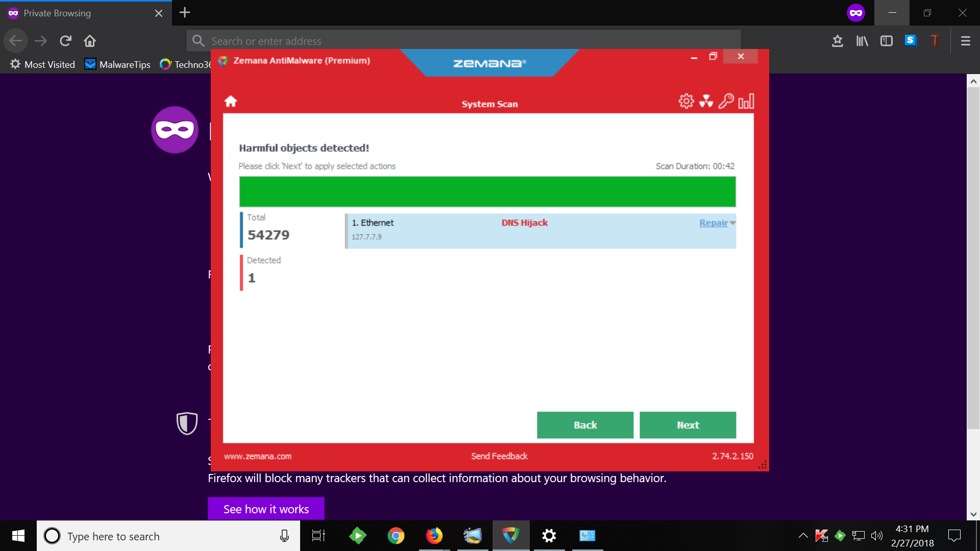Open Firefox Library icon
980x551 pixels.
[862, 41]
